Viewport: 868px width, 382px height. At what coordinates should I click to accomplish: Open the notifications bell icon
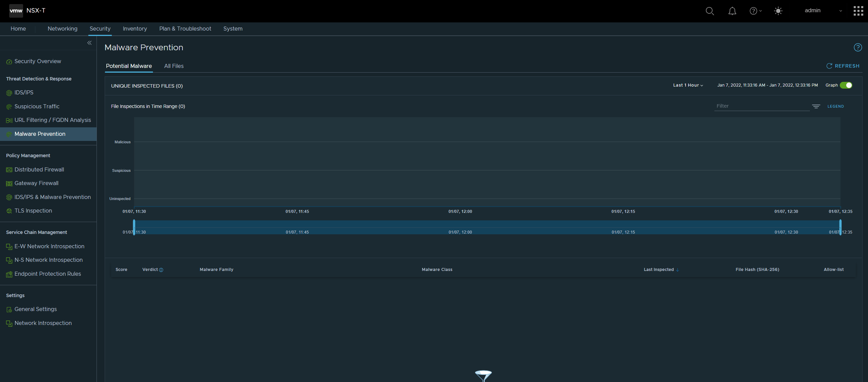tap(732, 11)
